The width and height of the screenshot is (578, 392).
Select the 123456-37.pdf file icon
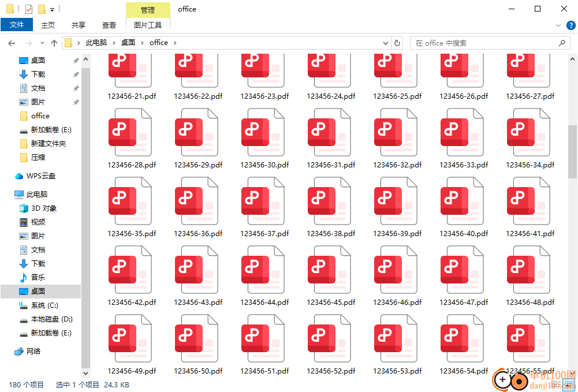click(263, 201)
